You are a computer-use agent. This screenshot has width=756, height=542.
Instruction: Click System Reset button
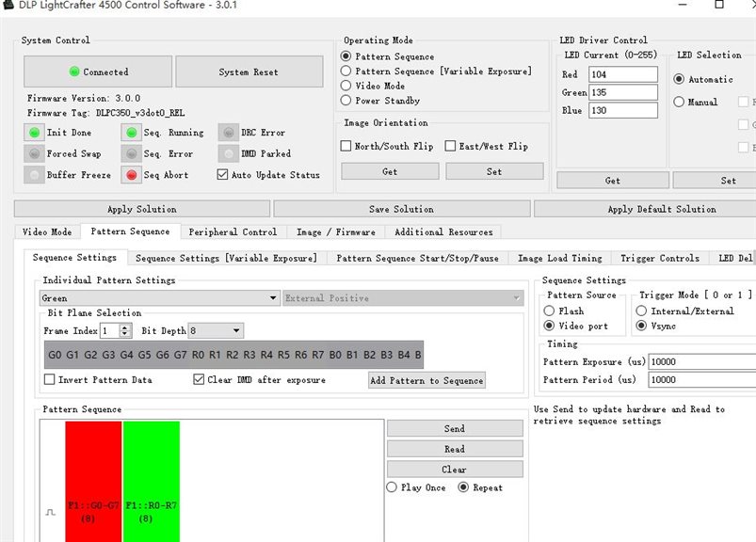pyautogui.click(x=249, y=72)
